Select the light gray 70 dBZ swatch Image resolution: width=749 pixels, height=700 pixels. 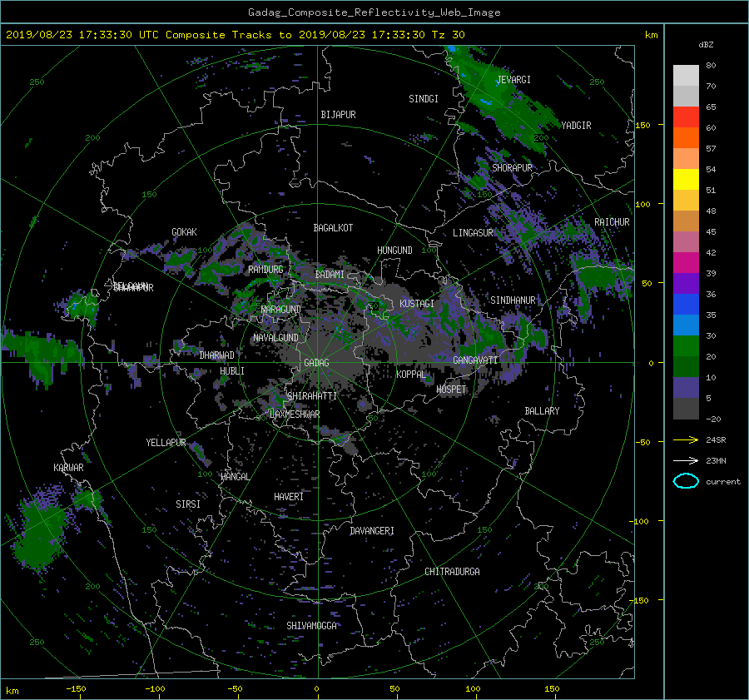[686, 76]
